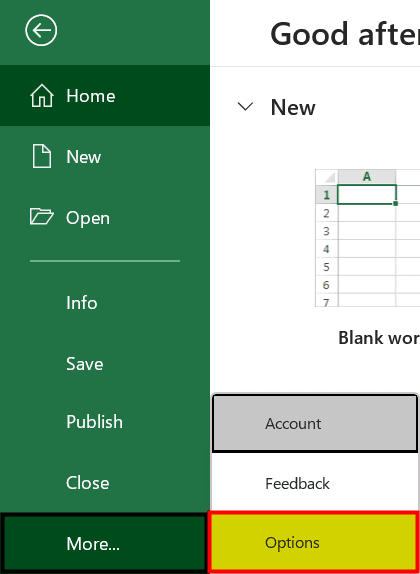Collapse the New section chevron
This screenshot has height=574, width=420.
(x=245, y=107)
